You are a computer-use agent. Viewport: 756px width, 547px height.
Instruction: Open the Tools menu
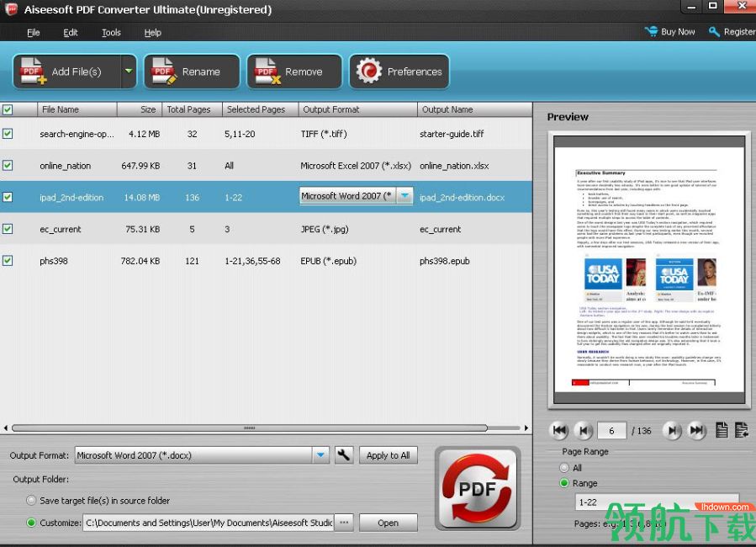(111, 32)
